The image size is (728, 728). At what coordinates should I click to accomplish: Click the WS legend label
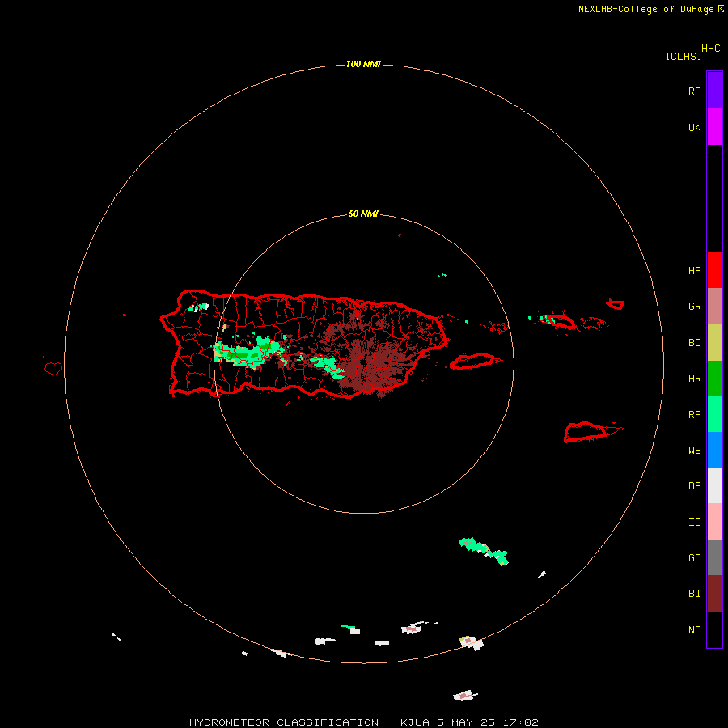click(694, 451)
